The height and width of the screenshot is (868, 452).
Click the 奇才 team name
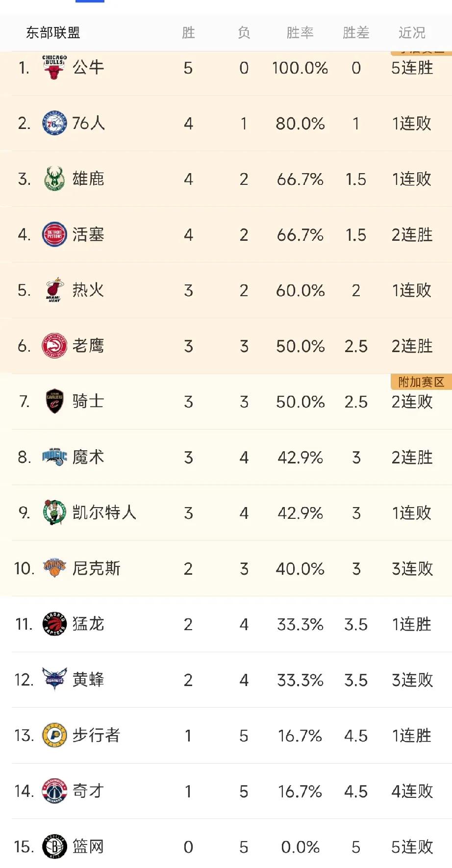88,791
